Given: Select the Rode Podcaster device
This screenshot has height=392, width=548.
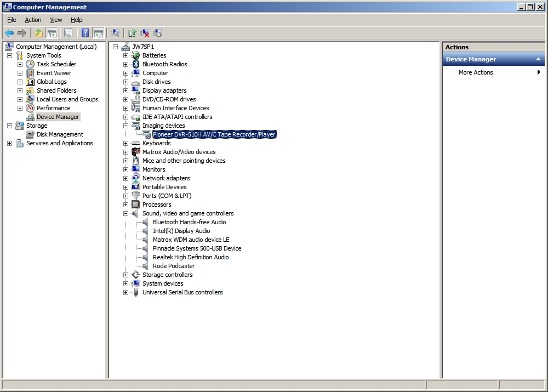Looking at the screenshot, I should click(174, 266).
